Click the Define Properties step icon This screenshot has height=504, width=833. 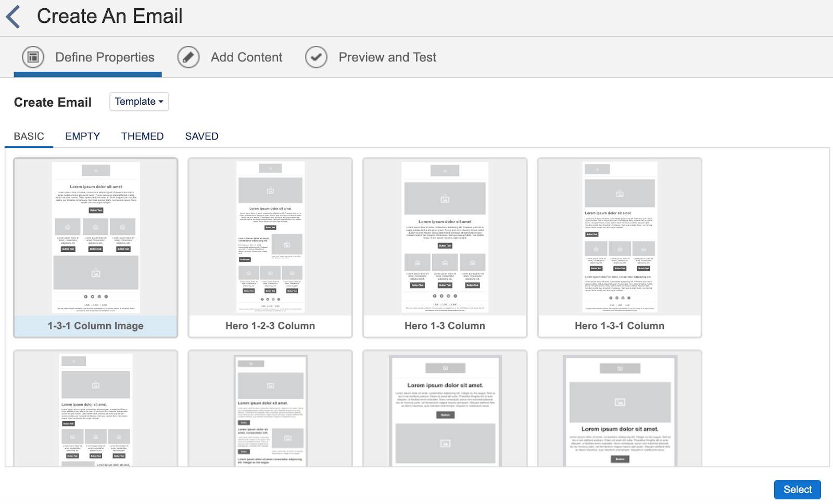click(x=33, y=57)
